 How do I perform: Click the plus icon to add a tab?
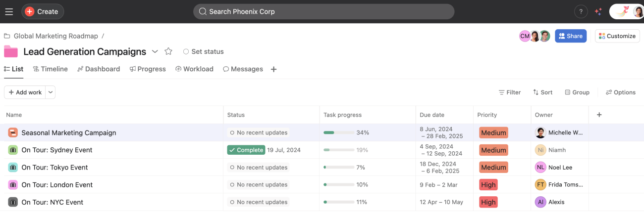(273, 69)
